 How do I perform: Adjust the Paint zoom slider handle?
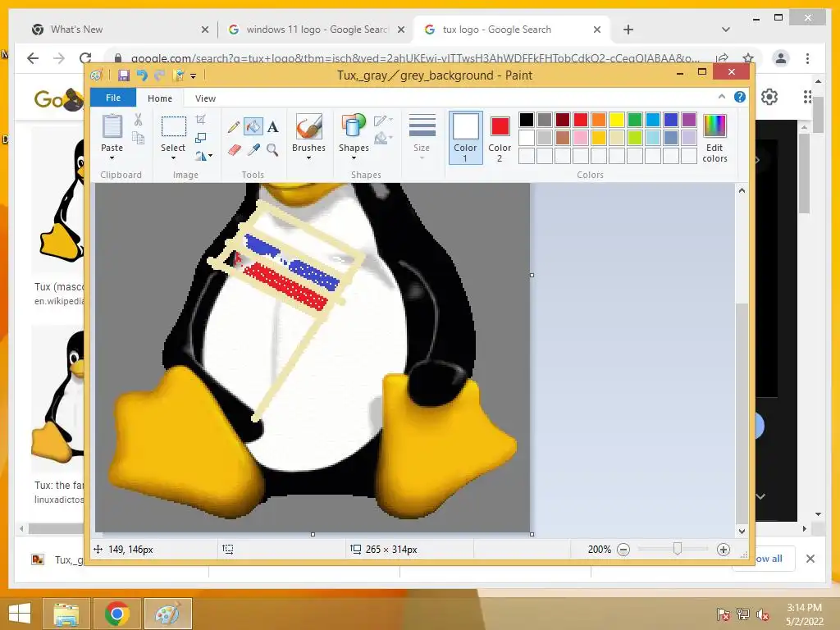pyautogui.click(x=678, y=549)
